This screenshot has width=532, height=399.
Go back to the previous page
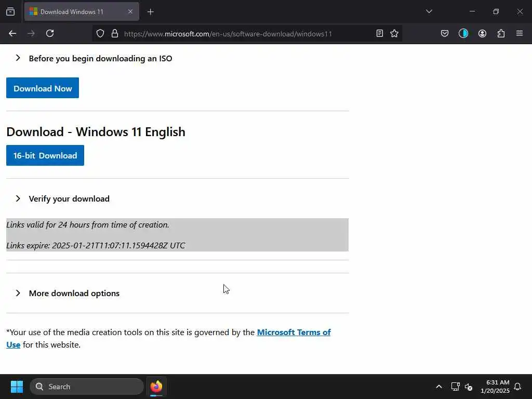[12, 33]
